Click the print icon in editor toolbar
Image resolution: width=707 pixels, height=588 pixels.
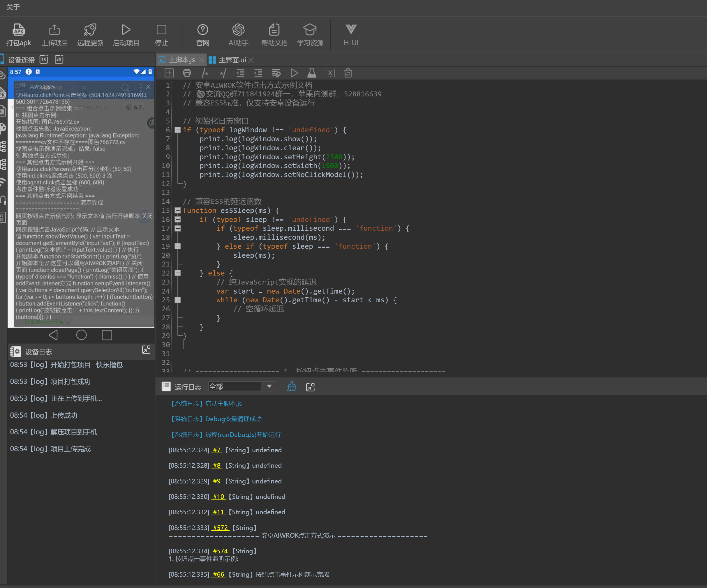point(187,73)
